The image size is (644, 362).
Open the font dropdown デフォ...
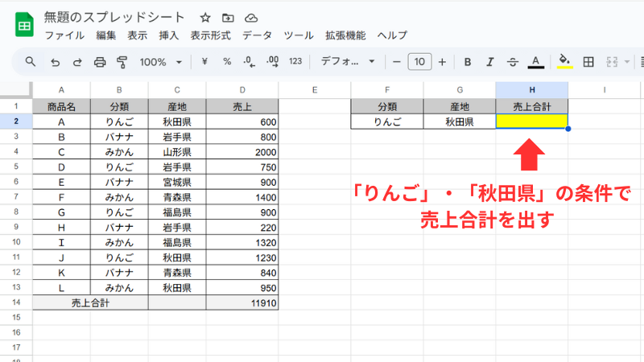click(348, 62)
